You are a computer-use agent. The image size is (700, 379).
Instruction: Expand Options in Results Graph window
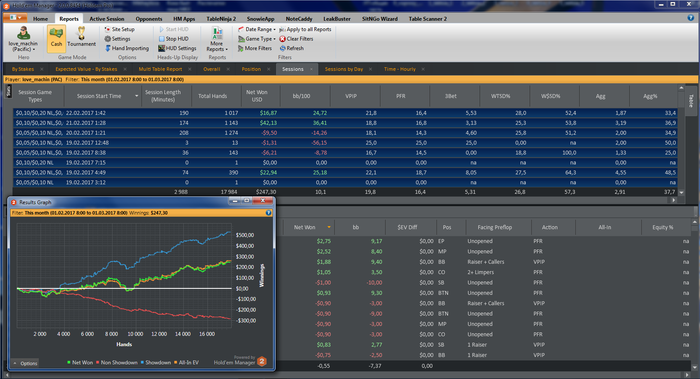click(x=25, y=363)
